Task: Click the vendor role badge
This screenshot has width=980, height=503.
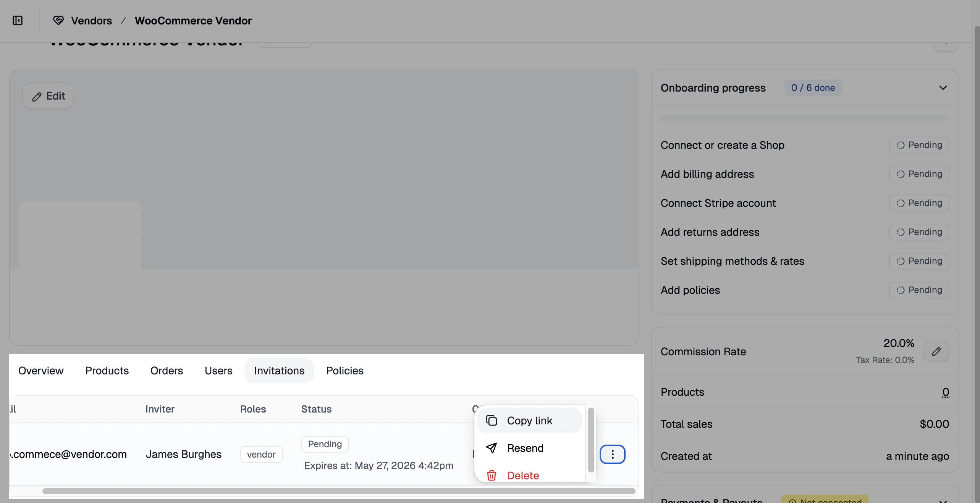Action: [261, 455]
